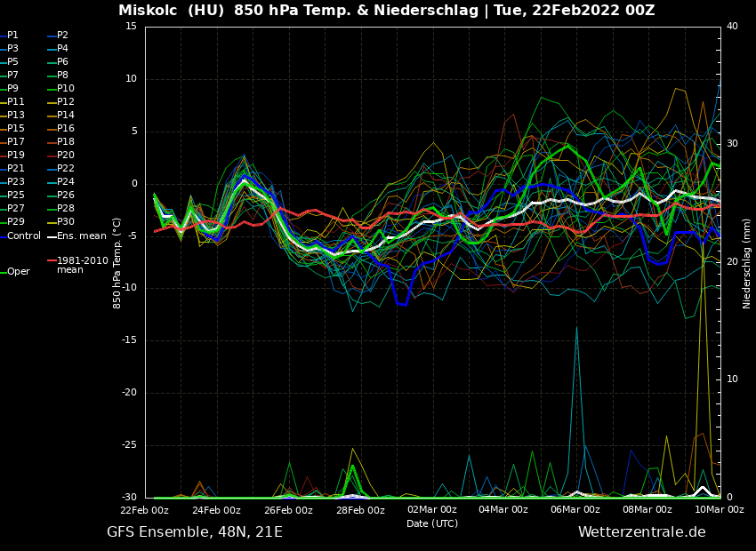Click the chart title text
The height and width of the screenshot is (551, 756).
[386, 11]
